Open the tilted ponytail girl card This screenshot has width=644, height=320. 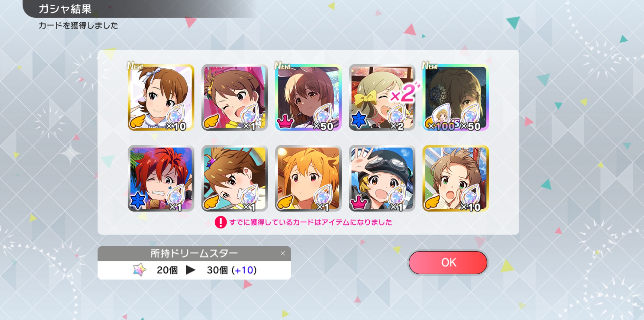click(x=235, y=178)
